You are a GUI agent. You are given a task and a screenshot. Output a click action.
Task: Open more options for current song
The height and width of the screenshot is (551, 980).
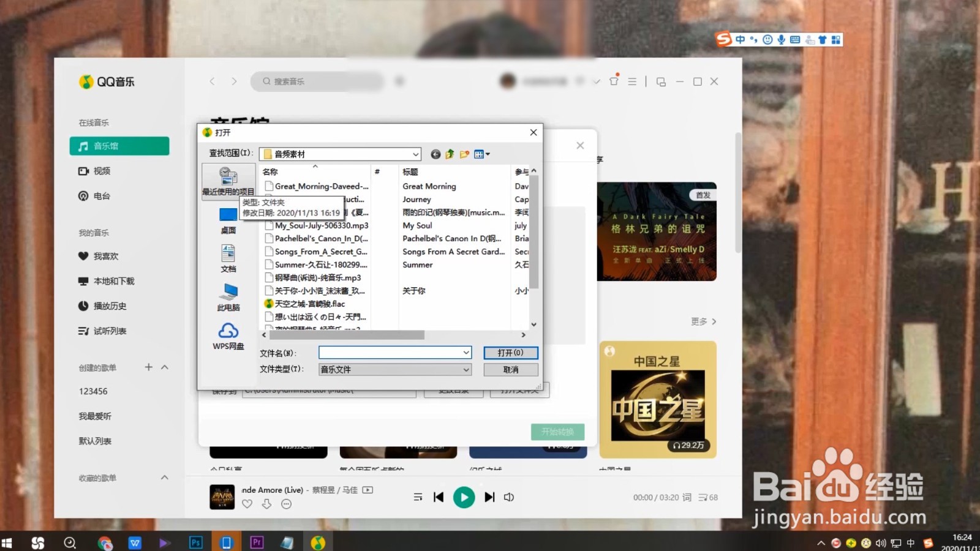tap(286, 504)
